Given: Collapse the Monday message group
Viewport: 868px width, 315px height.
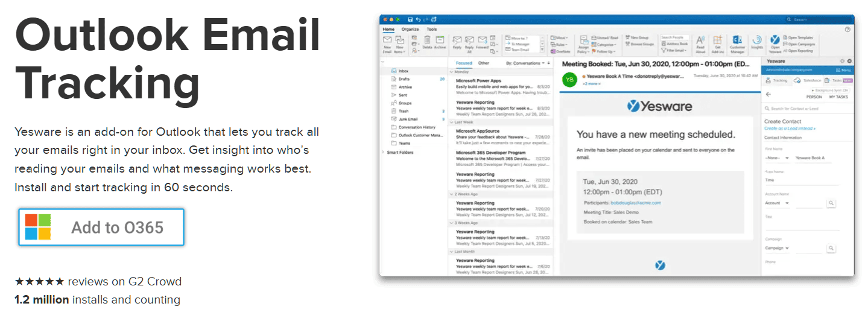Looking at the screenshot, I should coord(452,72).
